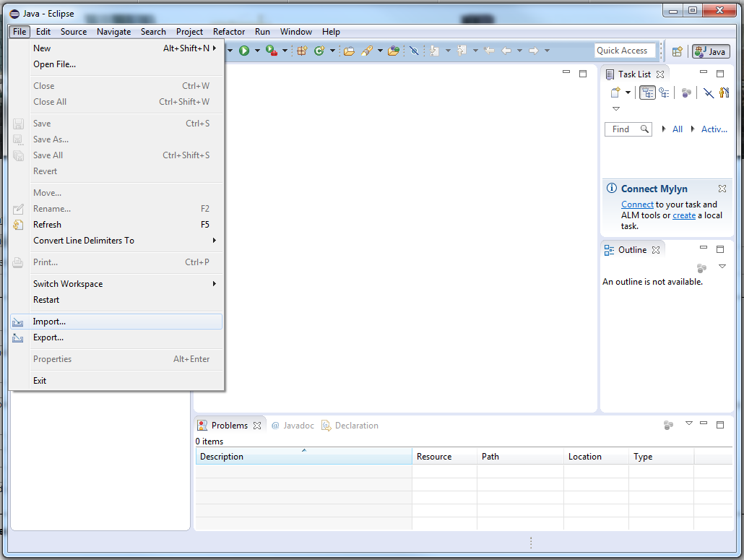Click the New Java Package toolbar icon
Viewport: 744px width, 560px height.
[302, 51]
